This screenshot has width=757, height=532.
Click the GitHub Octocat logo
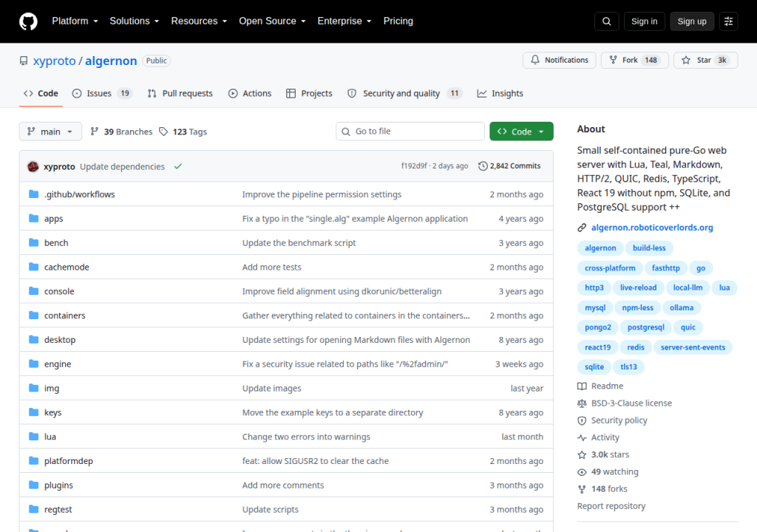pos(28,21)
